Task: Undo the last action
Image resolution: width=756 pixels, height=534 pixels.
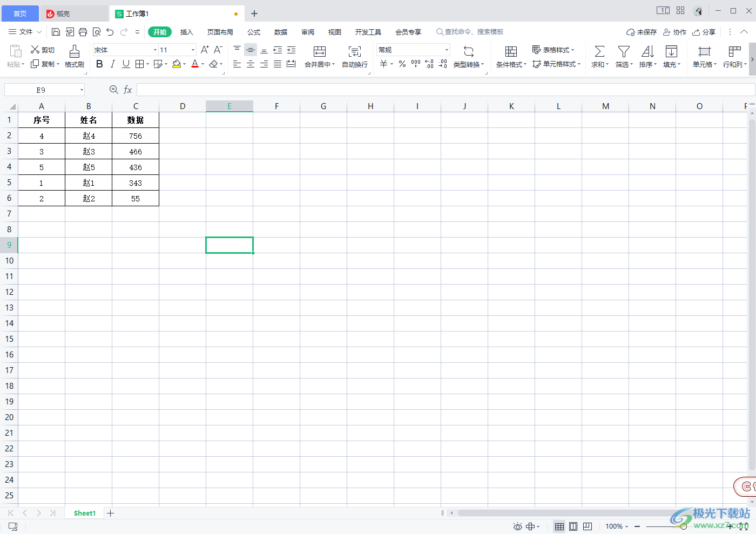Action: [110, 32]
